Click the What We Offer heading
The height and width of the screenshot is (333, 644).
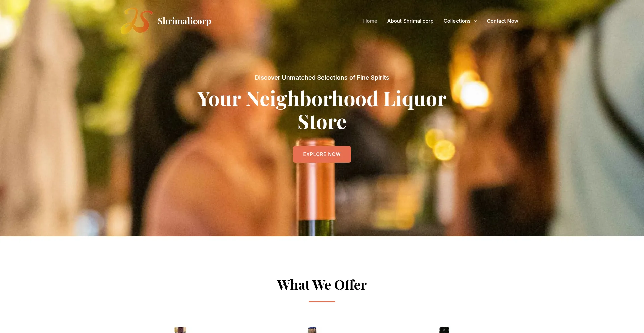(322, 285)
